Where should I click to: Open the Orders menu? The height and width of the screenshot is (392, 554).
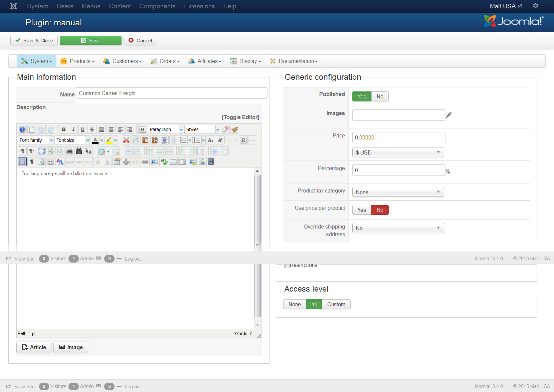click(x=165, y=61)
